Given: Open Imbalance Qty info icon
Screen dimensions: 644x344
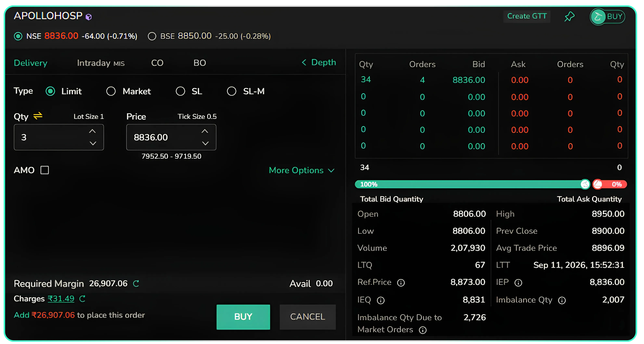Looking at the screenshot, I should tap(562, 300).
